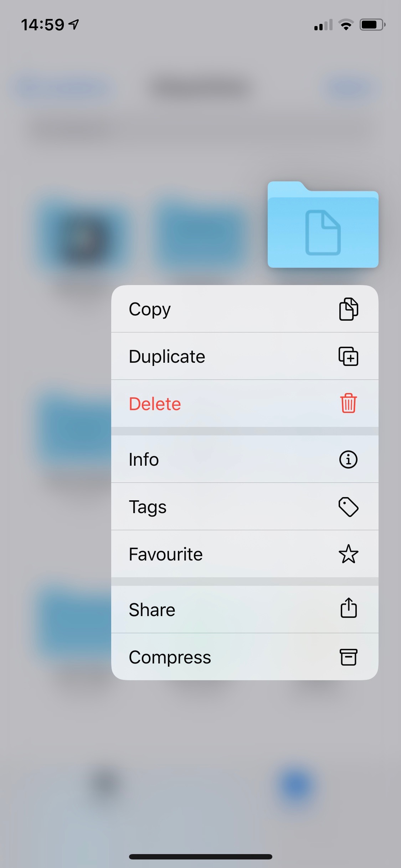This screenshot has height=868, width=401.
Task: Tap the Favourite star icon
Action: [348, 554]
